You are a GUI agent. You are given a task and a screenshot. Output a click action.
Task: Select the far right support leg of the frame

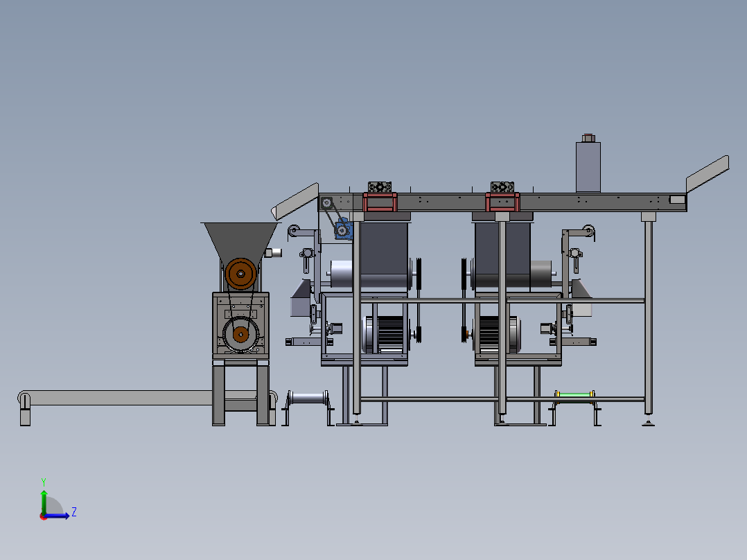648,318
